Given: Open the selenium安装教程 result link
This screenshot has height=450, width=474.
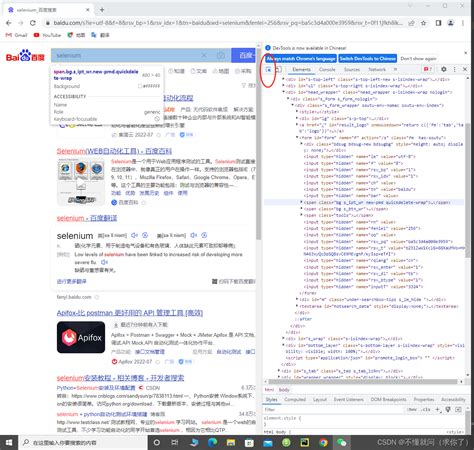Looking at the screenshot, I should (x=120, y=378).
